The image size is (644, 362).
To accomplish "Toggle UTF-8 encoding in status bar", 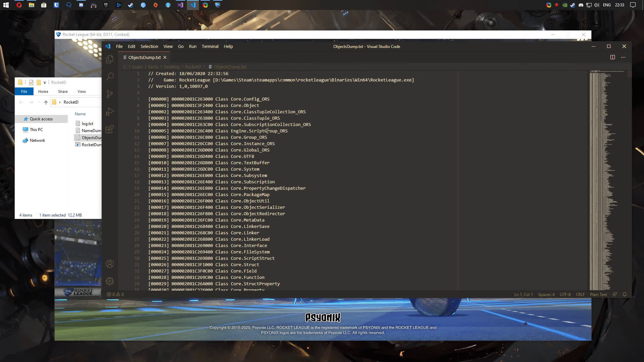I will coord(565,294).
